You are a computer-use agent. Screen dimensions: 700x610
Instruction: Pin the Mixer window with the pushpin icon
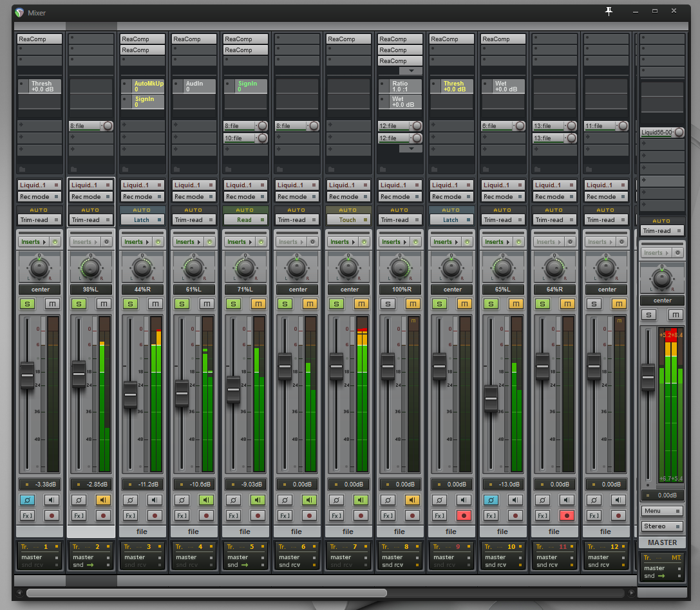609,12
